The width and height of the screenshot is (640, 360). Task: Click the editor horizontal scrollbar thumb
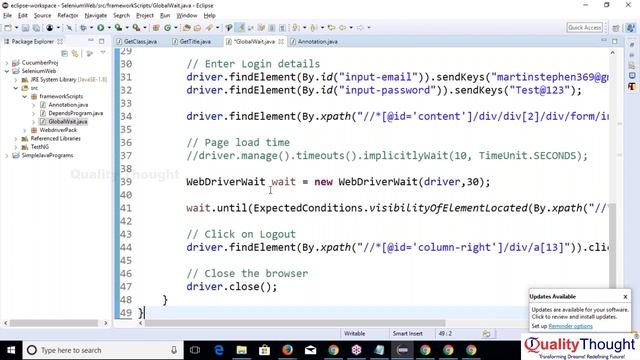[x=294, y=323]
